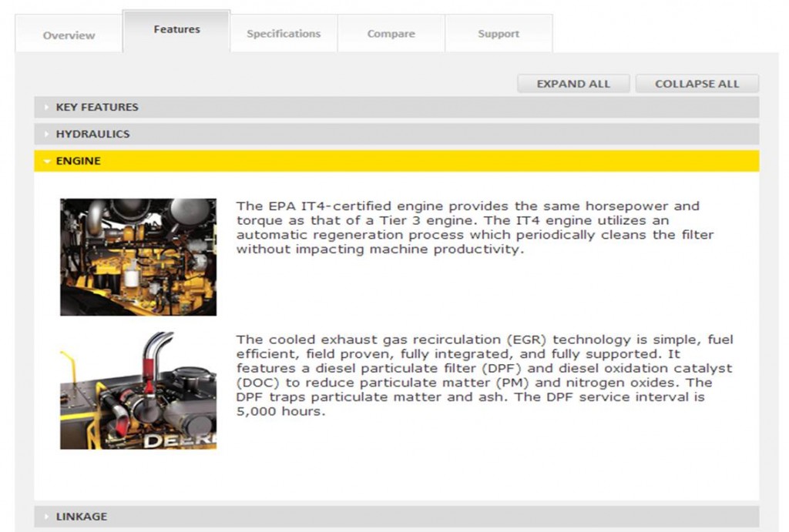Collapse the ENGINE section
This screenshot has width=789, height=532.
tap(397, 161)
